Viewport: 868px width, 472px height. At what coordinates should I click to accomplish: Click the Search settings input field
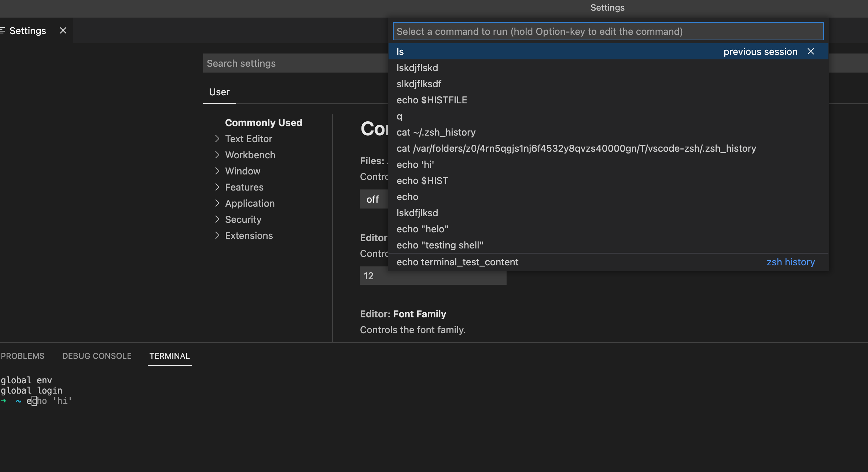click(293, 63)
